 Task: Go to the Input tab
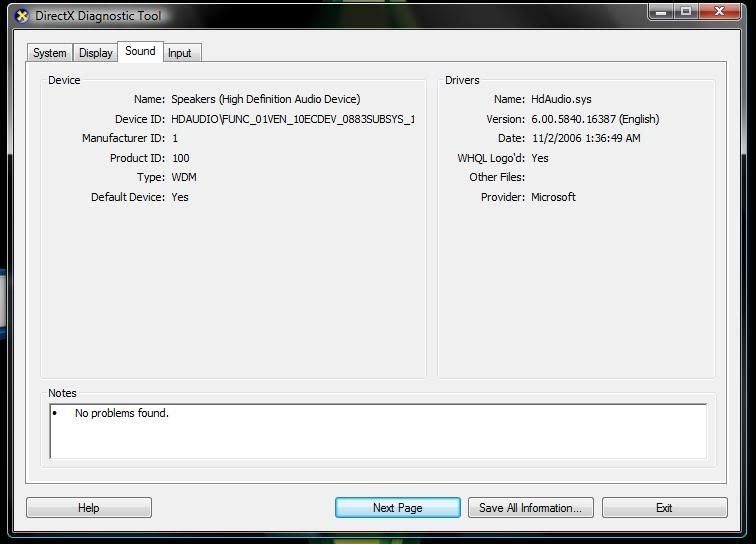point(182,53)
